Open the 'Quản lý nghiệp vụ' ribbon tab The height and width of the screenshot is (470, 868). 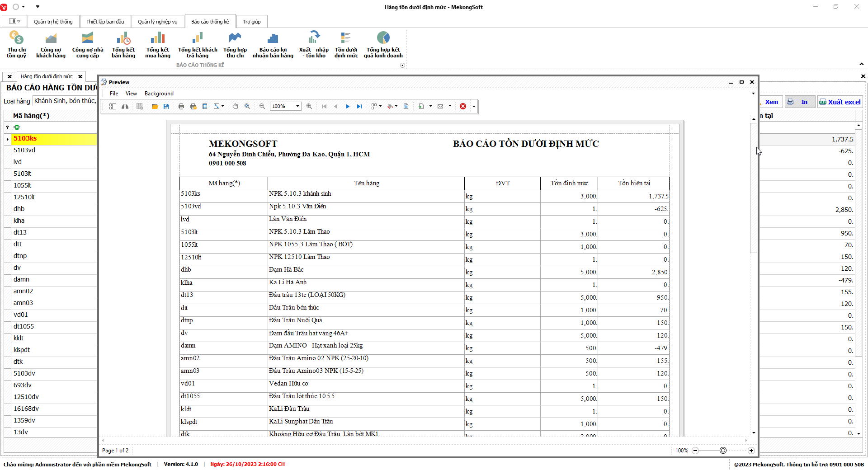click(157, 22)
